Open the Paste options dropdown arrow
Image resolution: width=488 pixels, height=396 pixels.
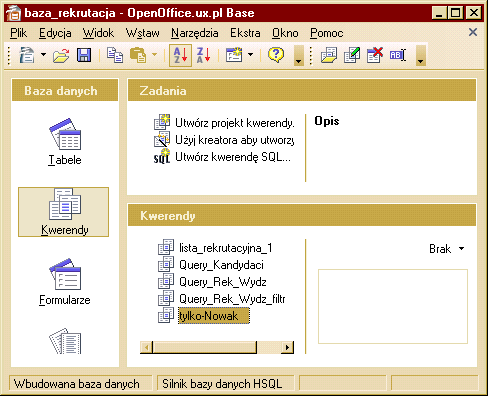(154, 54)
